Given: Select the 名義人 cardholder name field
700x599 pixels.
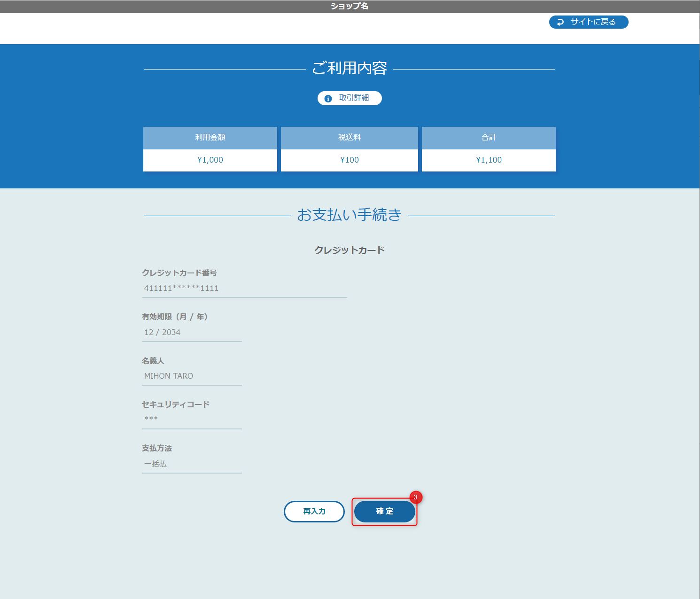Looking at the screenshot, I should 192,376.
